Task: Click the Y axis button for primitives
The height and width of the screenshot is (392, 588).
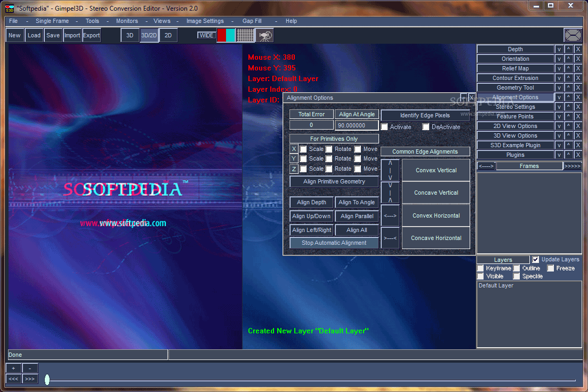Action: click(294, 159)
